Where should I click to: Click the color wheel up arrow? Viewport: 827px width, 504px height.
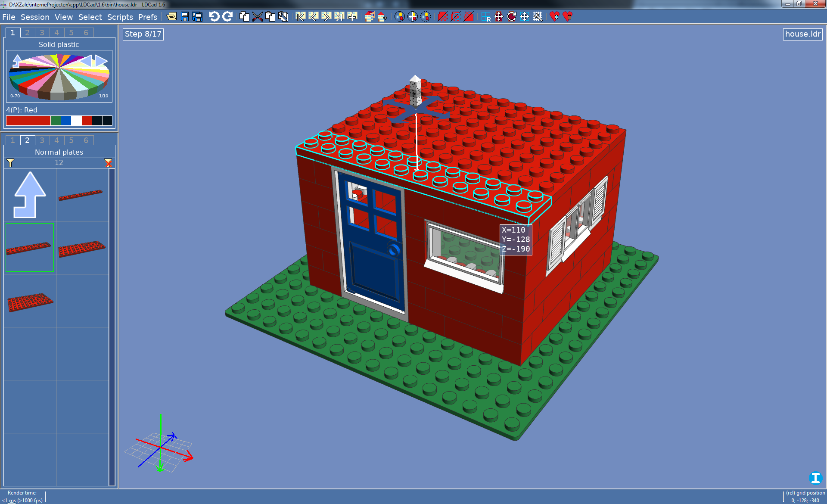[x=17, y=61]
